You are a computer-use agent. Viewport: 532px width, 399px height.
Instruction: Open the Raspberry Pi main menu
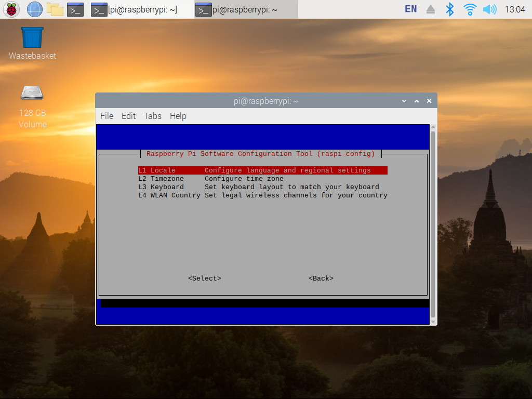point(11,9)
